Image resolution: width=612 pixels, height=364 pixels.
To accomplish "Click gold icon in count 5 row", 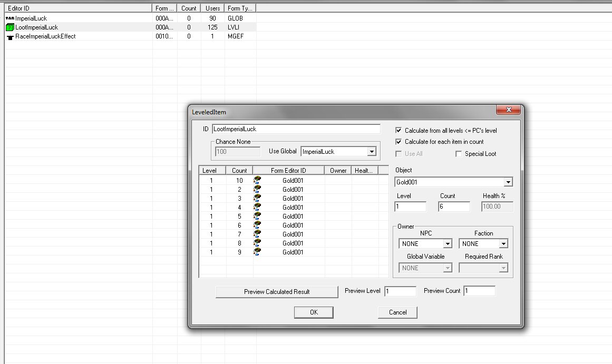I will pos(257,216).
